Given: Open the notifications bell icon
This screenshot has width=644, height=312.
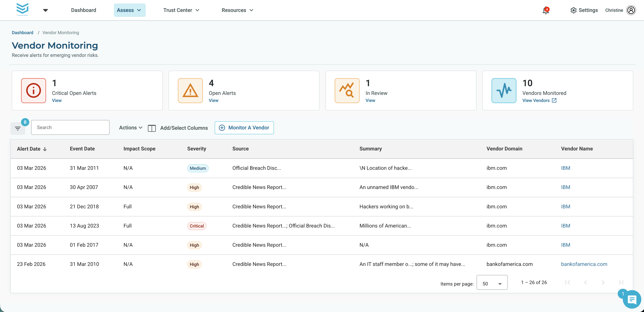Looking at the screenshot, I should coord(546,10).
